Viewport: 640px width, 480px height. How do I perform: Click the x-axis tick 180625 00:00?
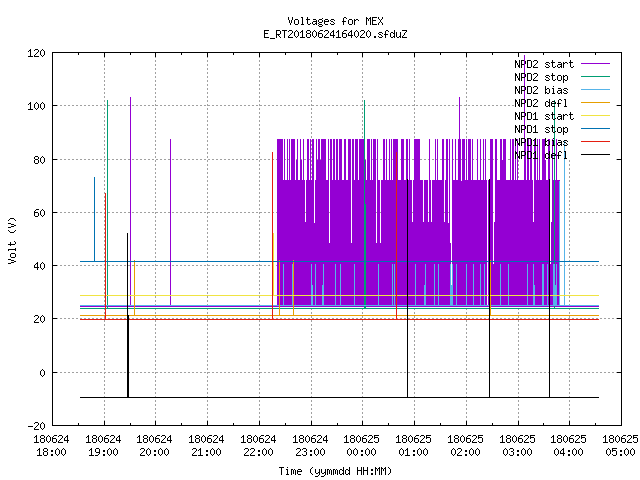point(362,446)
